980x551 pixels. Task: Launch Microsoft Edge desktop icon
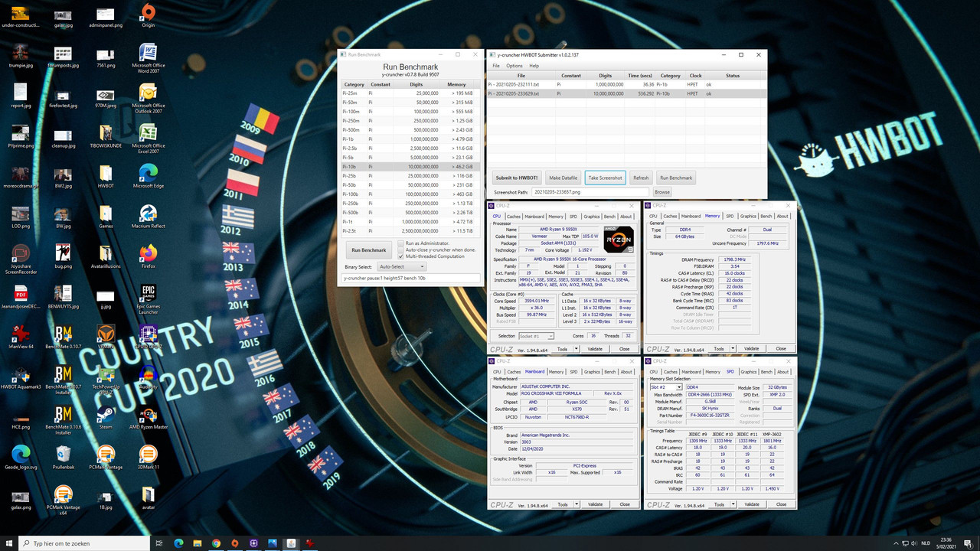(x=149, y=175)
